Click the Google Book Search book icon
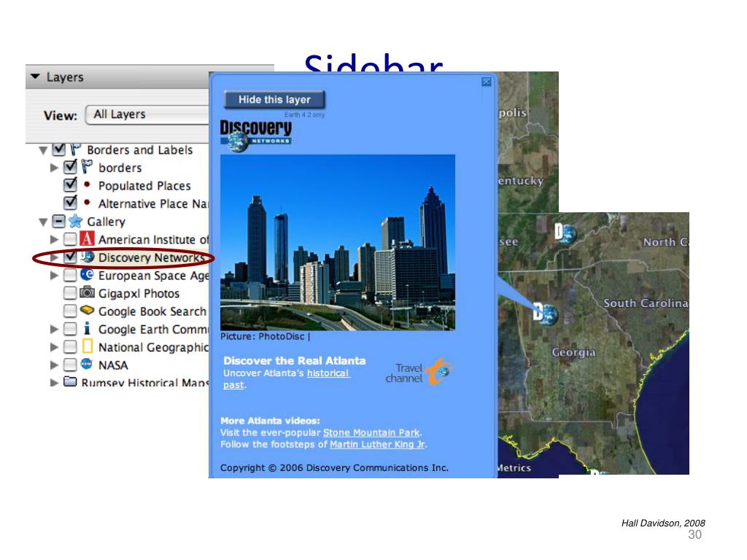 (87, 311)
